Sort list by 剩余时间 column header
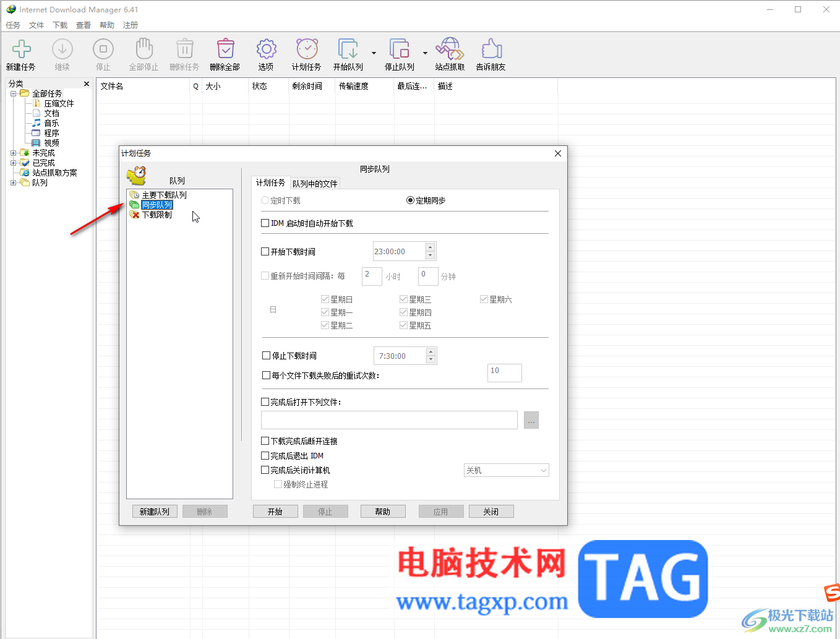Viewport: 840px width, 639px height. [x=312, y=87]
